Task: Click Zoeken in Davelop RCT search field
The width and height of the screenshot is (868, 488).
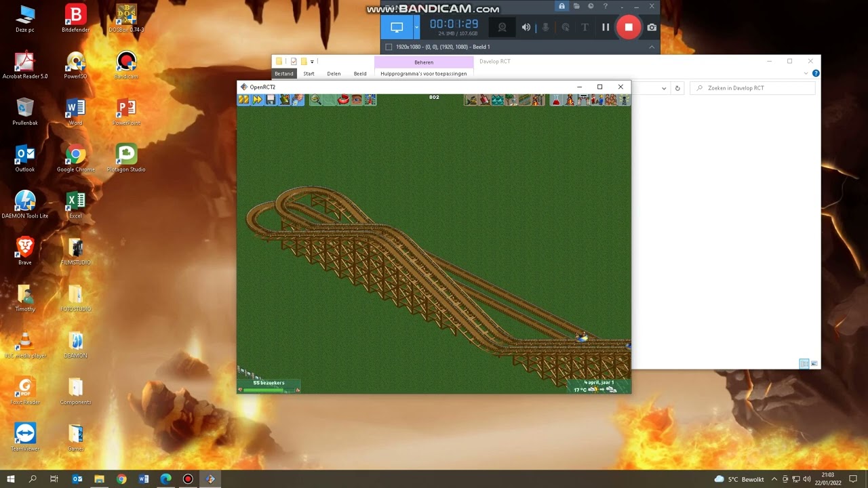Action: [x=753, y=88]
